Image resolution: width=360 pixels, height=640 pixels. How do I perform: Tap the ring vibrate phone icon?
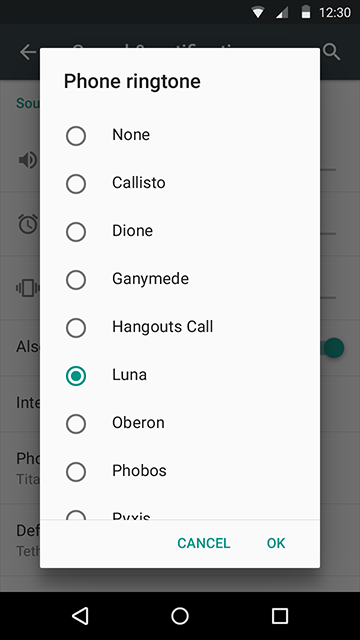28,288
